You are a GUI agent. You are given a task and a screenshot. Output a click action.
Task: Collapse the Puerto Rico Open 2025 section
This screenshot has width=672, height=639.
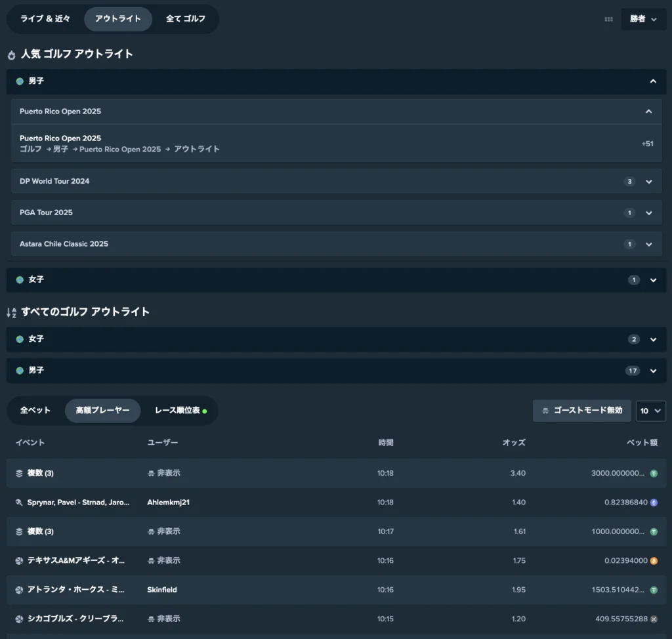648,112
